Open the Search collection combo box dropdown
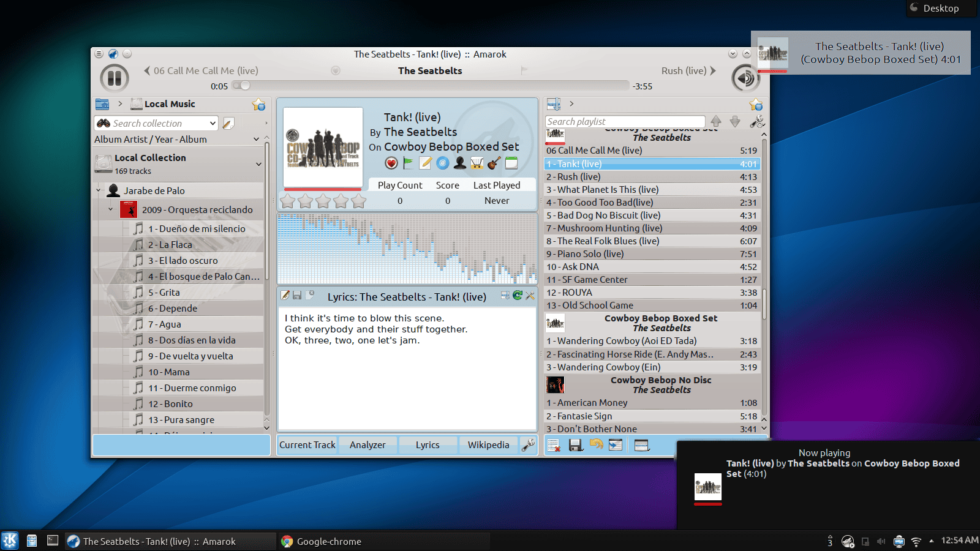Screen dimensions: 980x551 pos(213,123)
